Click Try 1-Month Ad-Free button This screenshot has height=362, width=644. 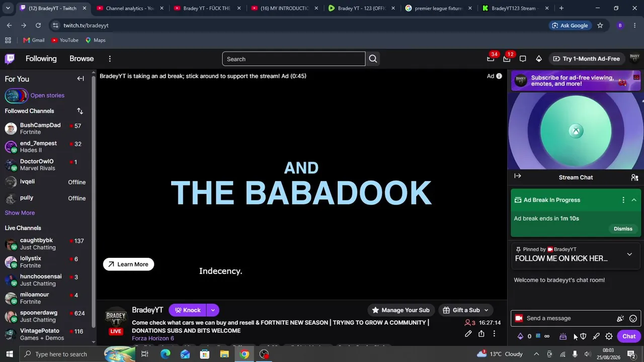coord(586,59)
